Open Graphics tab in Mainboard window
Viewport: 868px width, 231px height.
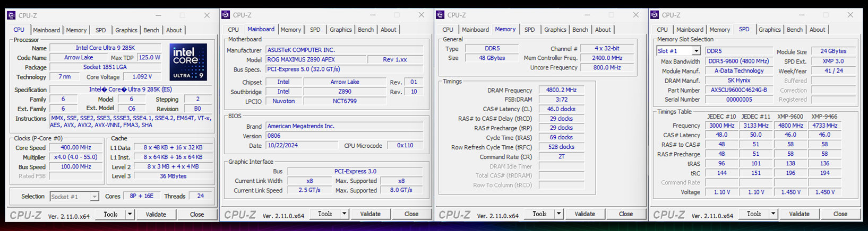[x=341, y=30]
